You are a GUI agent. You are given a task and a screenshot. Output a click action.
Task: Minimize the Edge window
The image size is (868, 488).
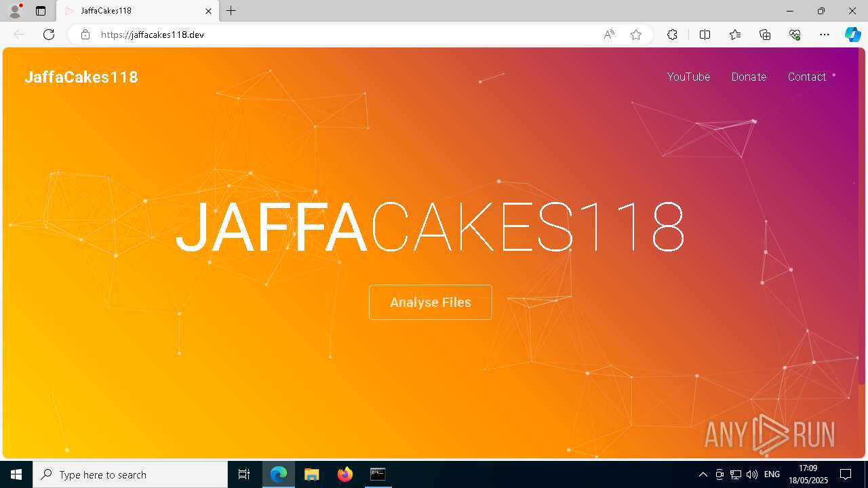790,11
